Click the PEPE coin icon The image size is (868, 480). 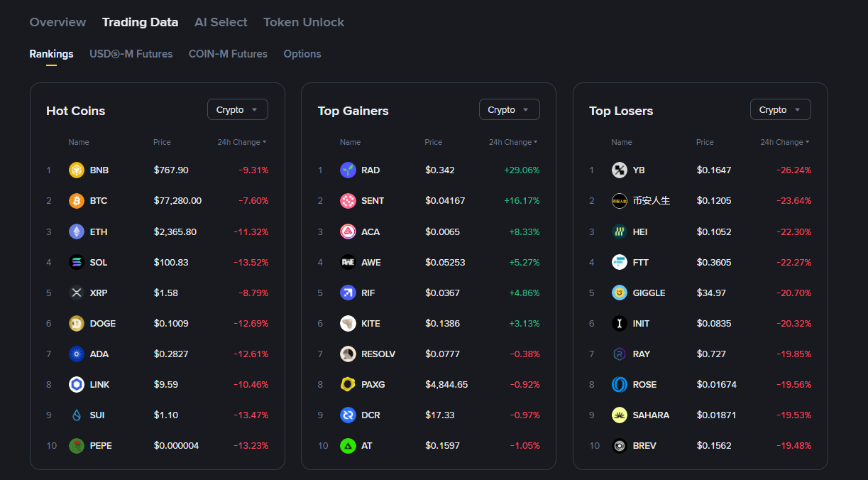[77, 445]
